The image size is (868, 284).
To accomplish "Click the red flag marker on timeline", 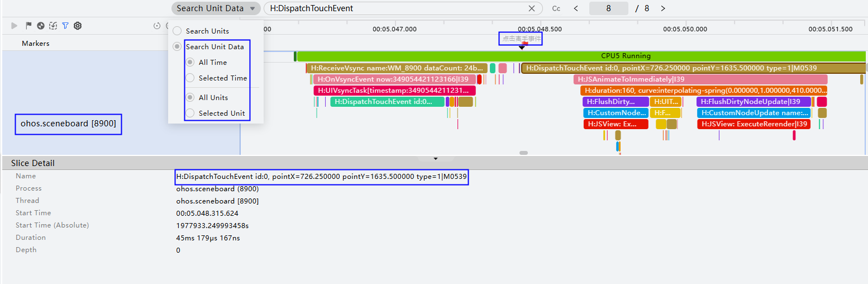I will 525,43.
